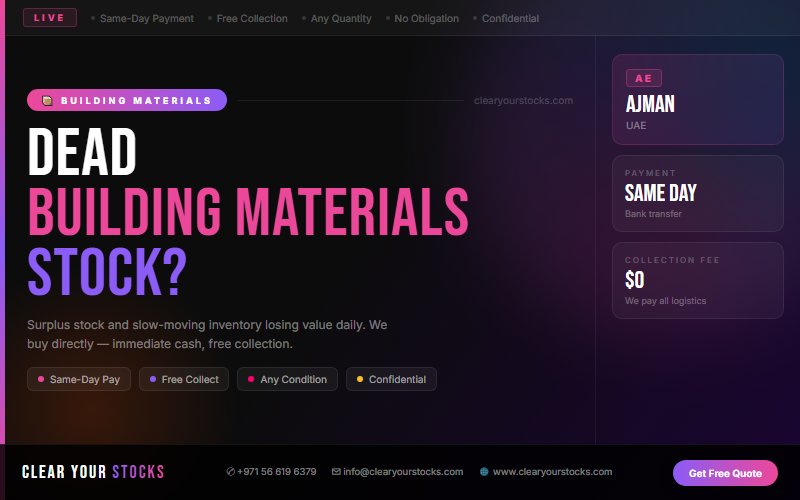800x500 pixels.
Task: Click 'We pay all logistics' text
Action: tap(665, 301)
